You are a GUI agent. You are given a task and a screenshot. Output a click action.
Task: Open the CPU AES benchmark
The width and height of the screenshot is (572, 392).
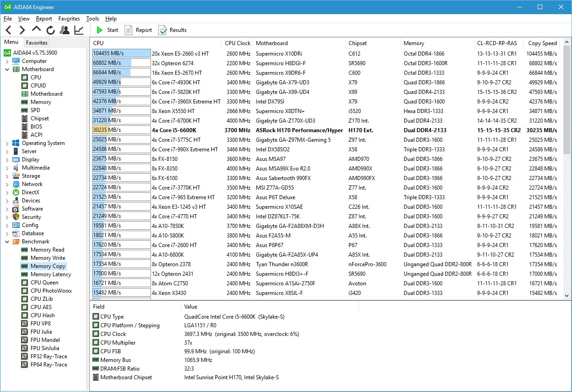pos(41,307)
